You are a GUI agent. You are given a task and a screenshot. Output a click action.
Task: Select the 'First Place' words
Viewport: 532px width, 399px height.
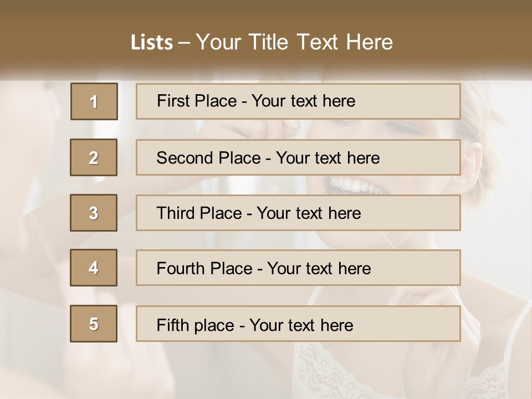(197, 101)
